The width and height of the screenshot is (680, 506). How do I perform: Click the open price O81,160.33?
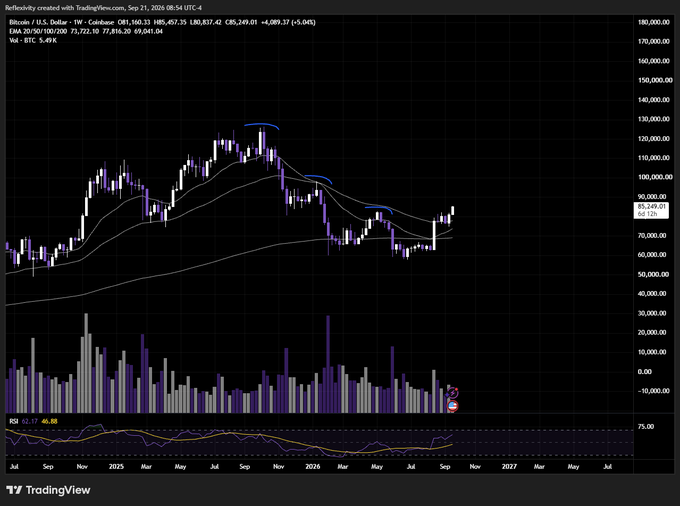coord(134,22)
